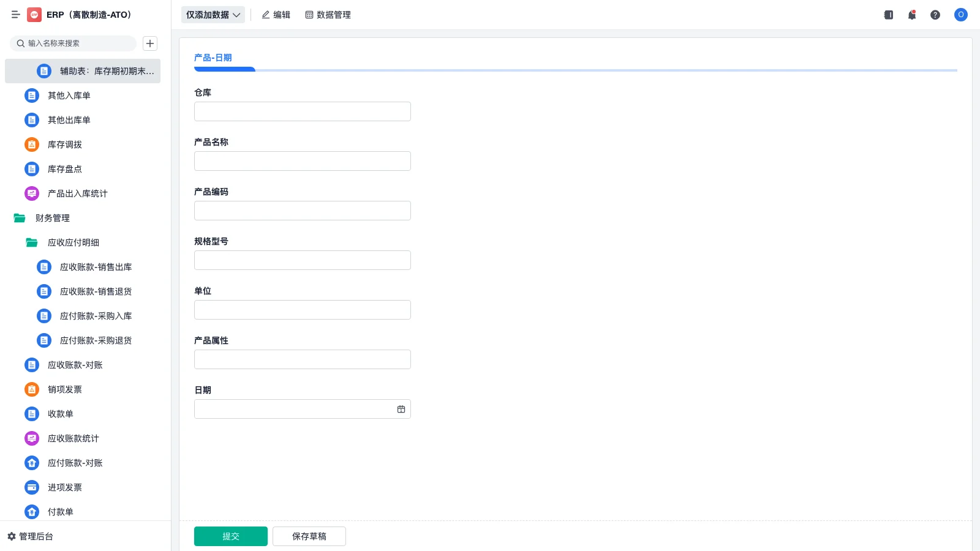The image size is (980, 551).
Task: Click the 产品编码 text field
Action: point(302,211)
